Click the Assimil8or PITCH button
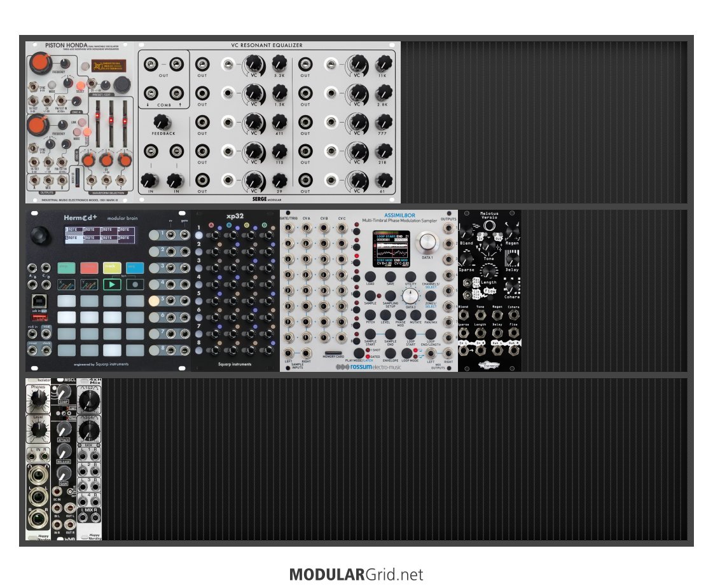The height and width of the screenshot is (588, 713). (370, 315)
